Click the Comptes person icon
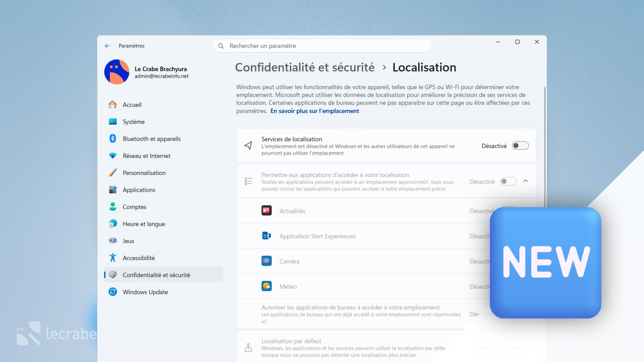Viewport: 644px width, 362px height. click(x=113, y=207)
